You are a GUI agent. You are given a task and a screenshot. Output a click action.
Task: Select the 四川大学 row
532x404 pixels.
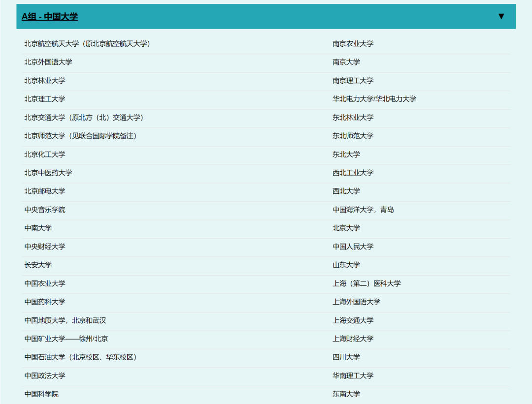346,357
